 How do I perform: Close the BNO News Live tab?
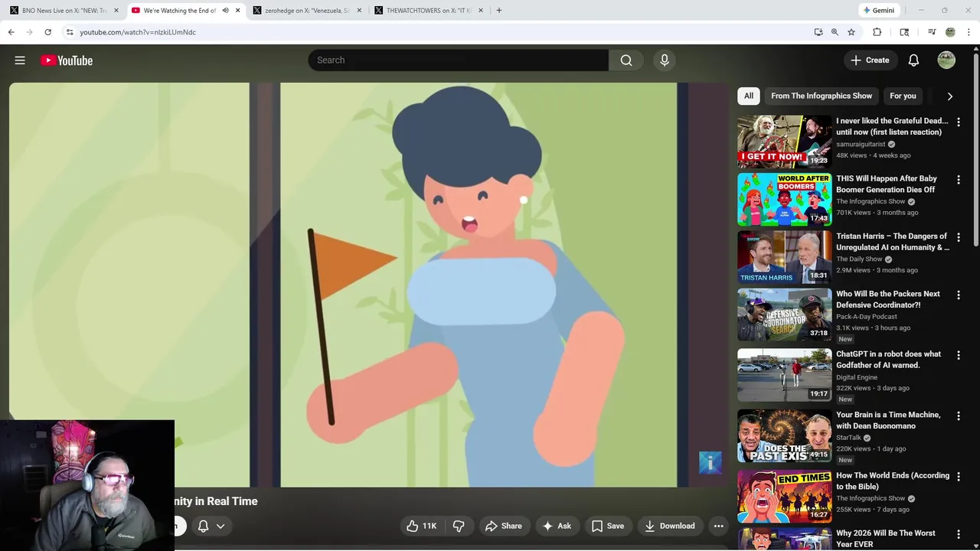coord(116,11)
